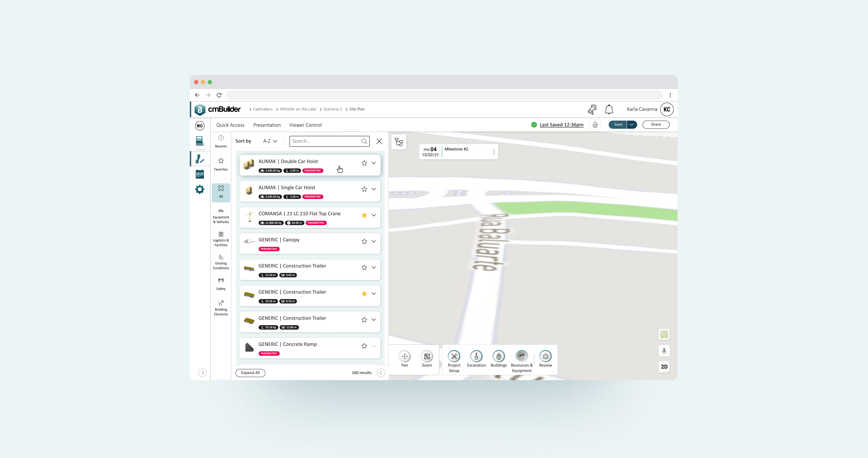Select the Safety category

(221, 283)
